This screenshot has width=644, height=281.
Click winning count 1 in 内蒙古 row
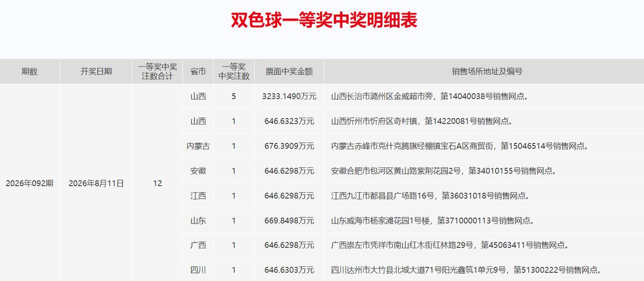[x=234, y=146]
